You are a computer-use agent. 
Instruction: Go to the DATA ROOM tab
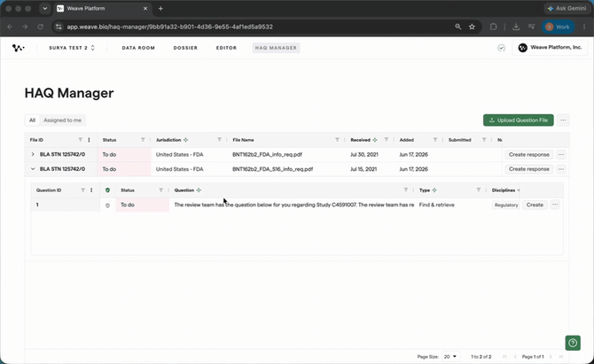(x=138, y=48)
